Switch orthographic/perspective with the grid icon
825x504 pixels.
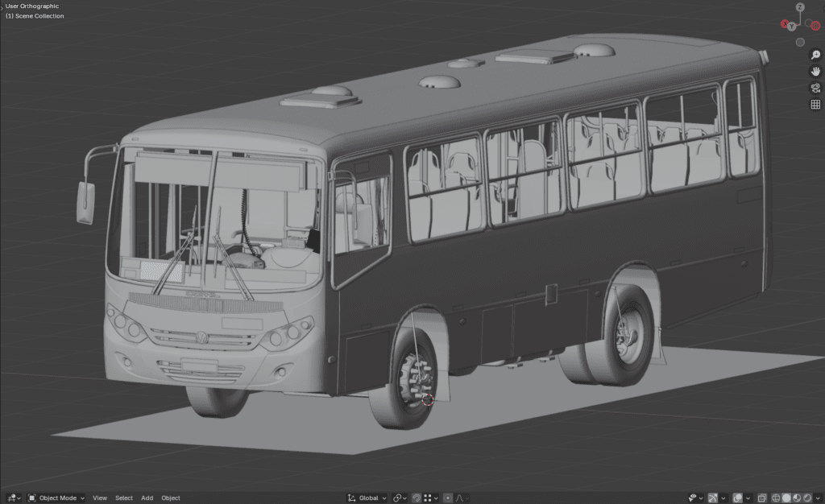coord(815,104)
